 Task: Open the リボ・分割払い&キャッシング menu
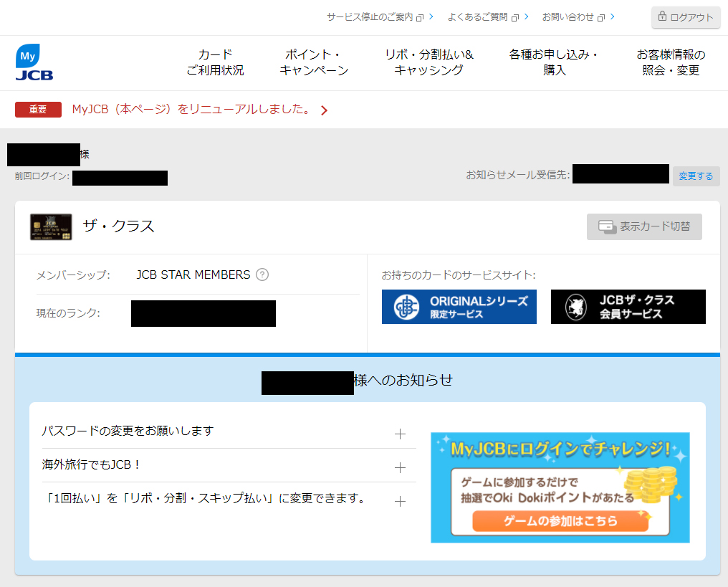tap(428, 62)
